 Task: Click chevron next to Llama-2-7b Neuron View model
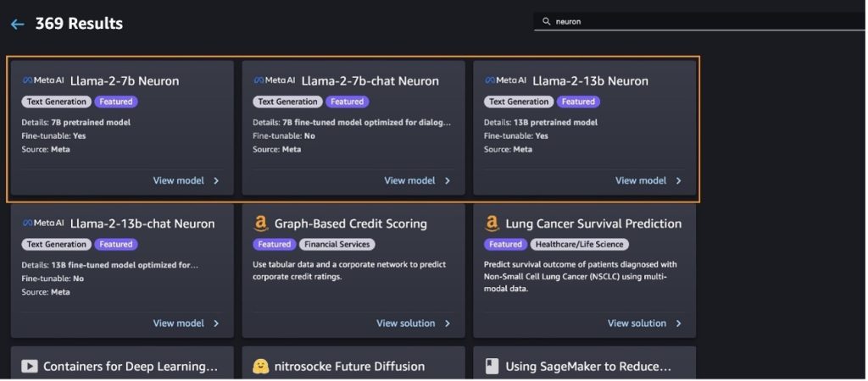point(216,181)
